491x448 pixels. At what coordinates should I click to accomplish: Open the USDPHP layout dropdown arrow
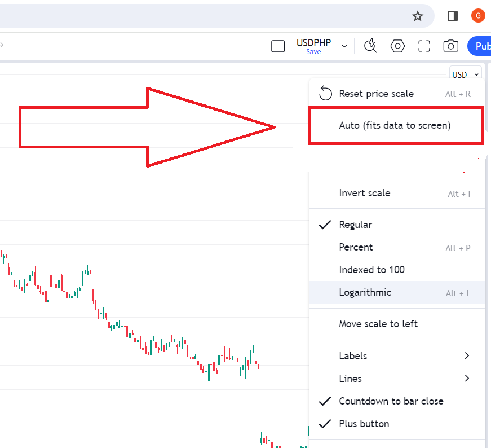click(x=344, y=46)
